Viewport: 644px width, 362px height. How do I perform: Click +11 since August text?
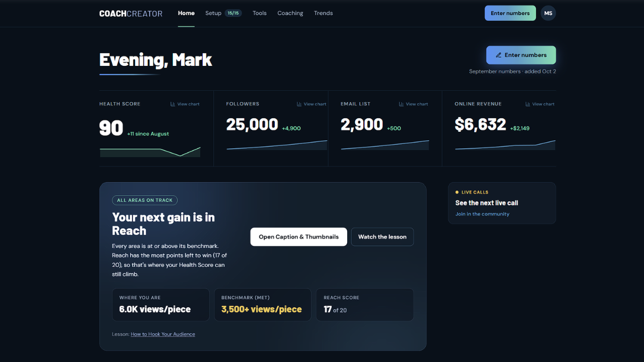tap(148, 134)
